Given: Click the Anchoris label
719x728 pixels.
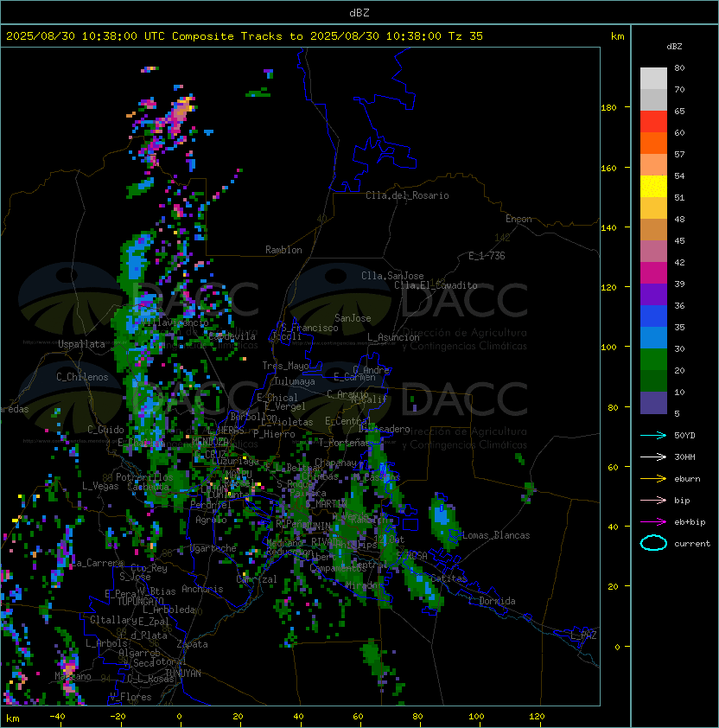Looking at the screenshot, I should coord(202,589).
